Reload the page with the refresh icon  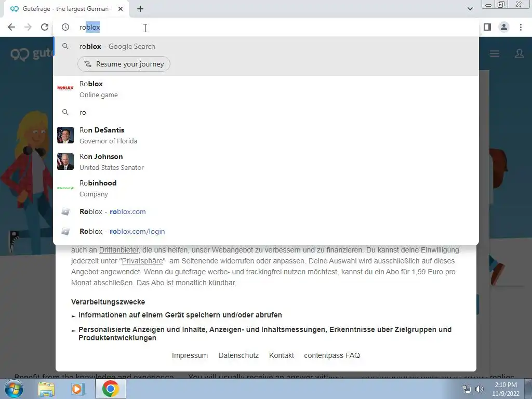pos(45,27)
